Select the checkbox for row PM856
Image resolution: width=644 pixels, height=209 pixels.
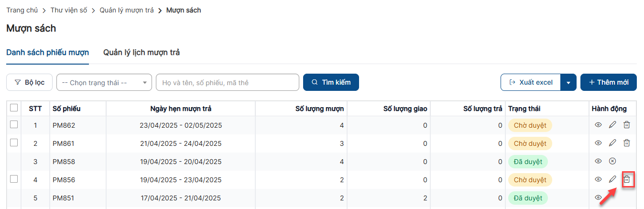click(14, 179)
